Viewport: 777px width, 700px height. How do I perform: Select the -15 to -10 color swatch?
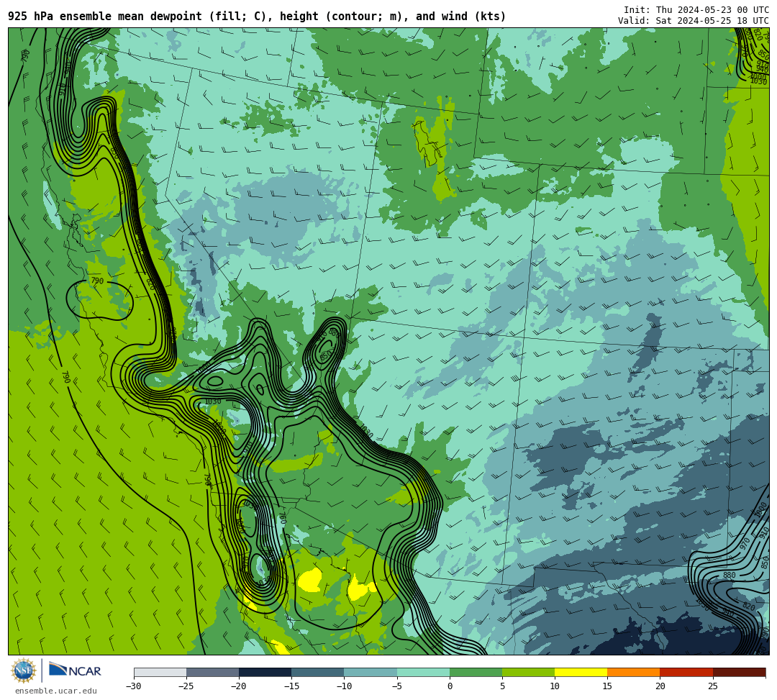318,672
